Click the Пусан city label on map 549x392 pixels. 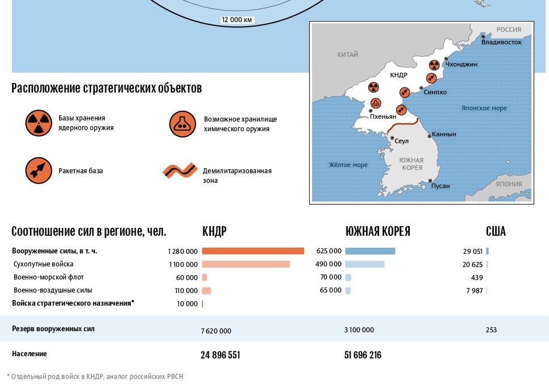click(x=440, y=186)
